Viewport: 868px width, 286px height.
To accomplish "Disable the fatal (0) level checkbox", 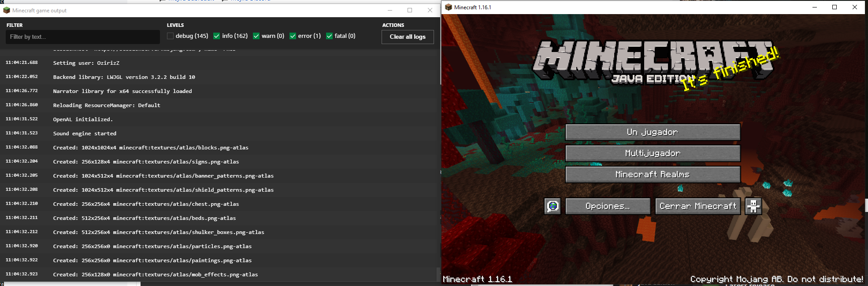I will coord(329,36).
